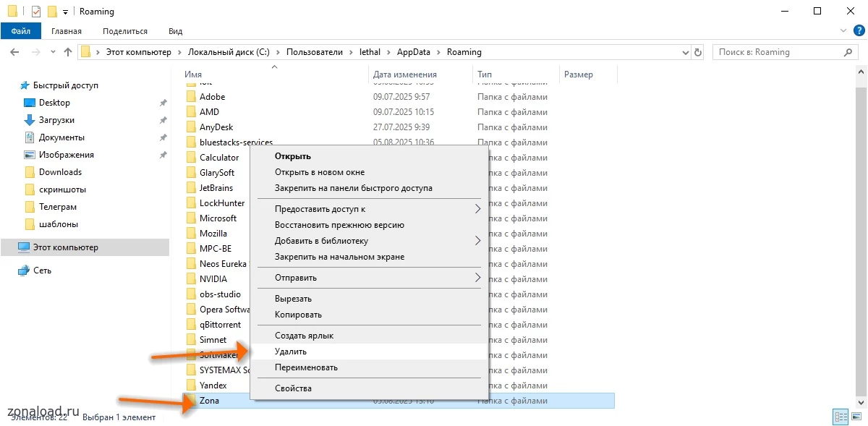Go up one folder level arrow
This screenshot has width=868, height=426.
[68, 52]
